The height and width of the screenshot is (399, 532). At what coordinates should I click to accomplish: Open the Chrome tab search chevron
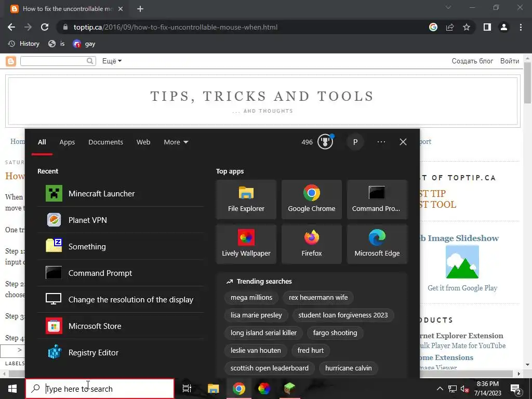pos(448,7)
